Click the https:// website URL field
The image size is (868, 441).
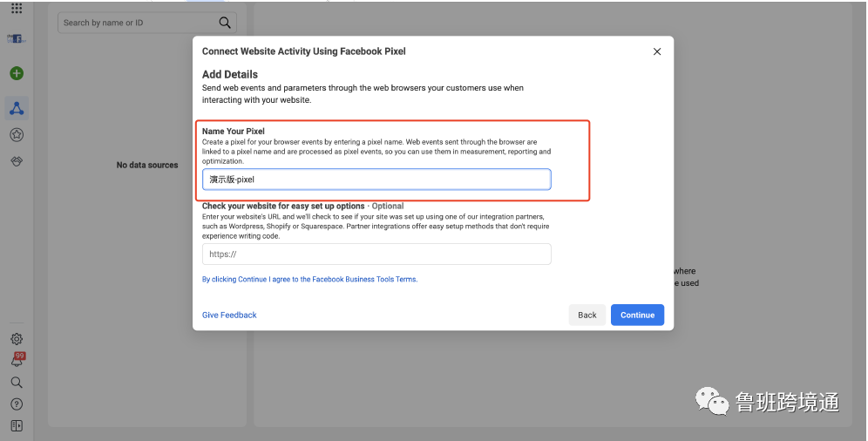pos(376,254)
